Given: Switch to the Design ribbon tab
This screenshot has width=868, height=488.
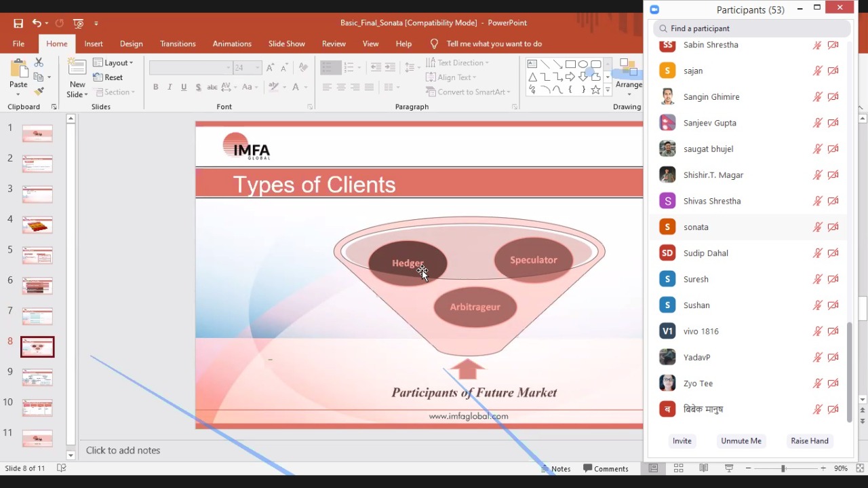Looking at the screenshot, I should (x=132, y=43).
